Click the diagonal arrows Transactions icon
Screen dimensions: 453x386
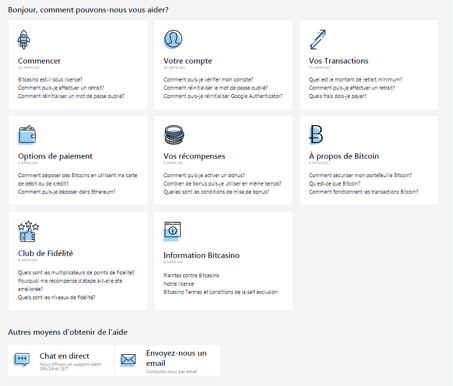pos(318,40)
